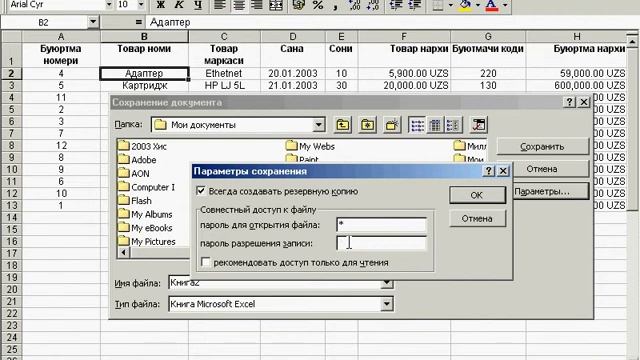Select 'My Pictures' folder
Image resolution: width=640 pixels, height=360 pixels.
pos(147,242)
